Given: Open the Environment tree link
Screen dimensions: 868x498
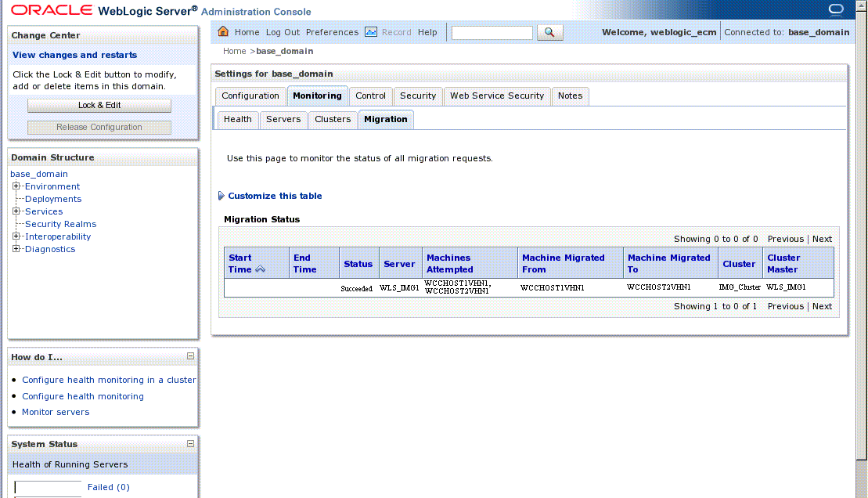Looking at the screenshot, I should pos(52,186).
